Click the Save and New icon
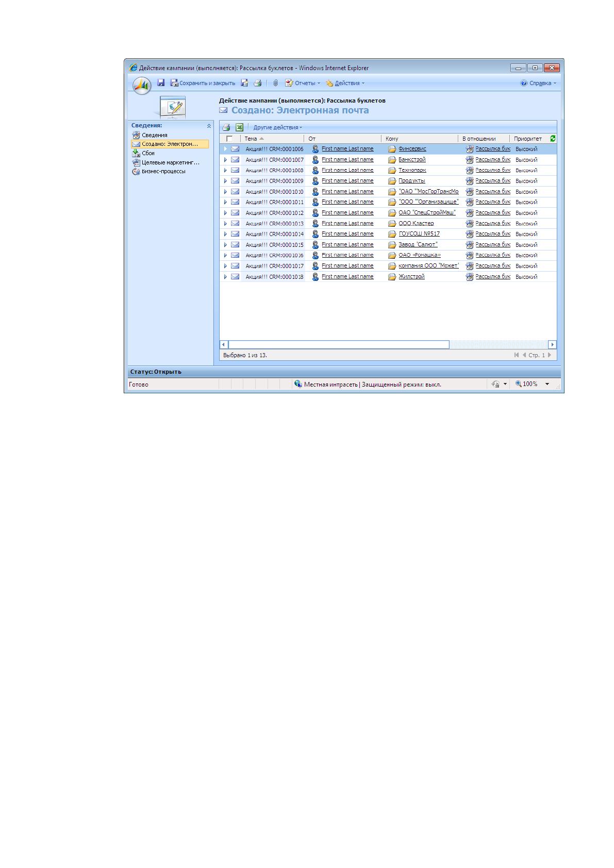 pos(244,83)
